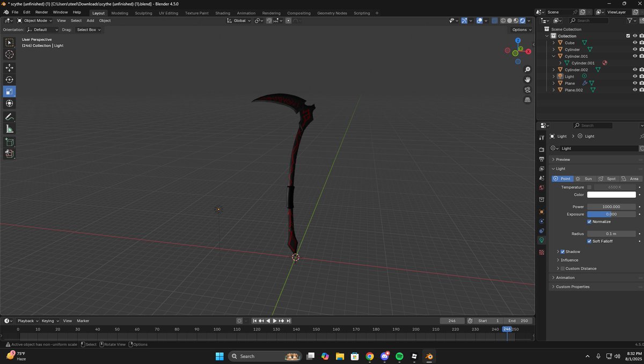Screen dimensions: 644x364
Task: Pick the Rotate tool
Action: [x=10, y=79]
